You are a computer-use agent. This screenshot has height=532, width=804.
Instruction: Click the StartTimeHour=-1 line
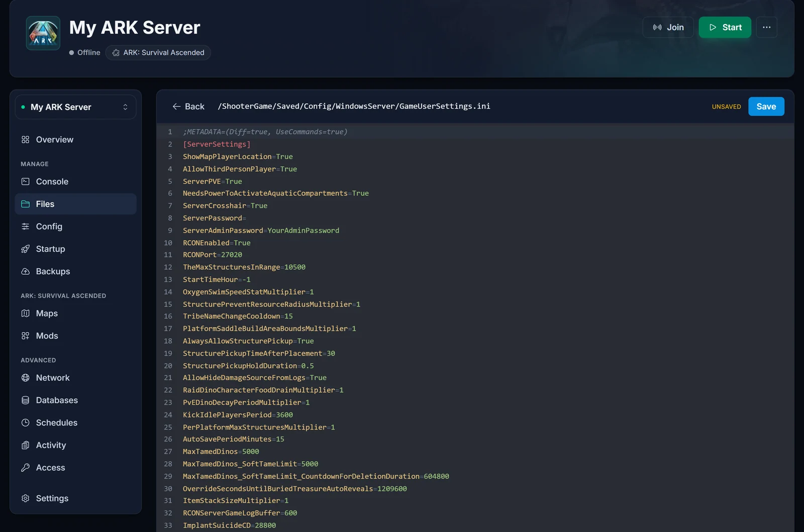(x=217, y=279)
